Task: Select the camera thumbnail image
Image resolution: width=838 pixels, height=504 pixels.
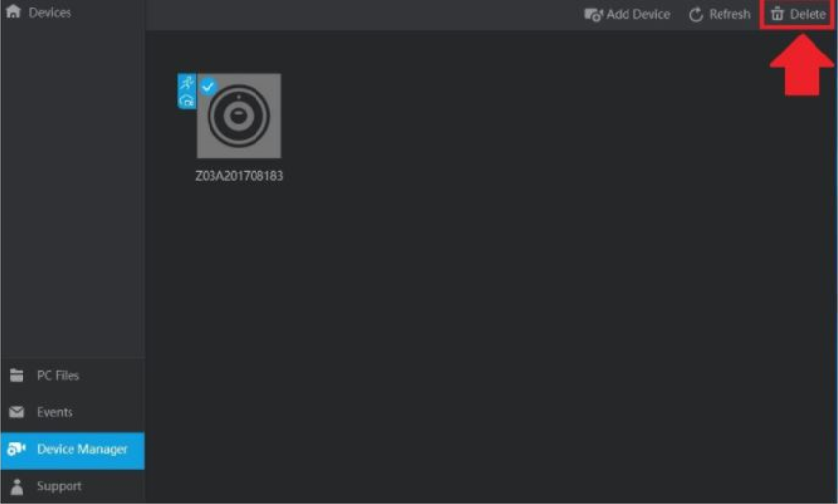Action: click(x=239, y=116)
